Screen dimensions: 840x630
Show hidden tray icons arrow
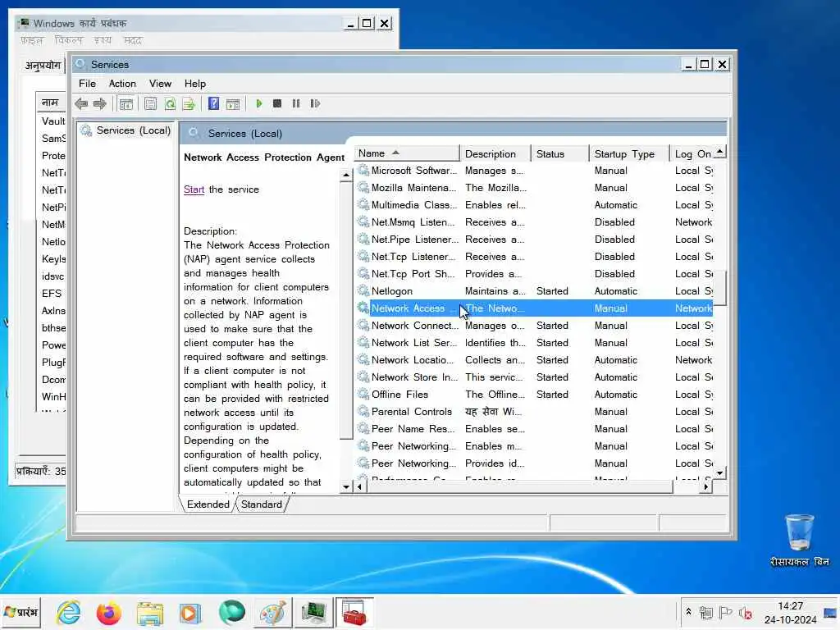[x=688, y=612]
